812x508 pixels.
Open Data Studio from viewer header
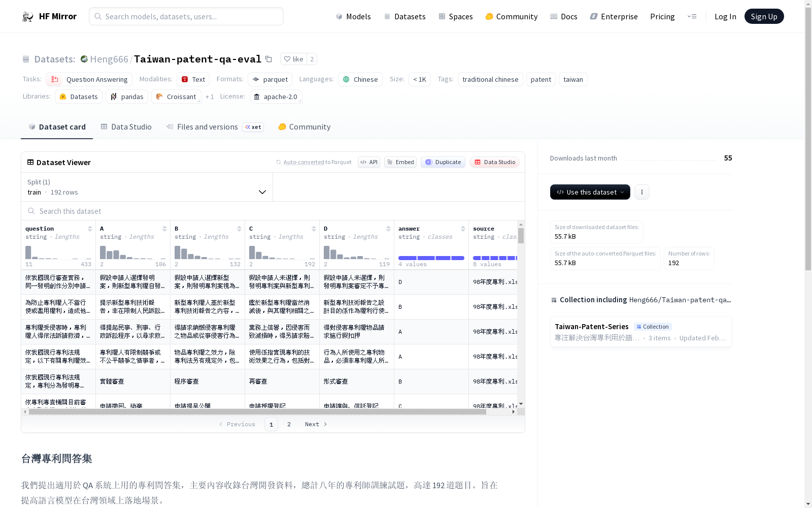pyautogui.click(x=495, y=162)
